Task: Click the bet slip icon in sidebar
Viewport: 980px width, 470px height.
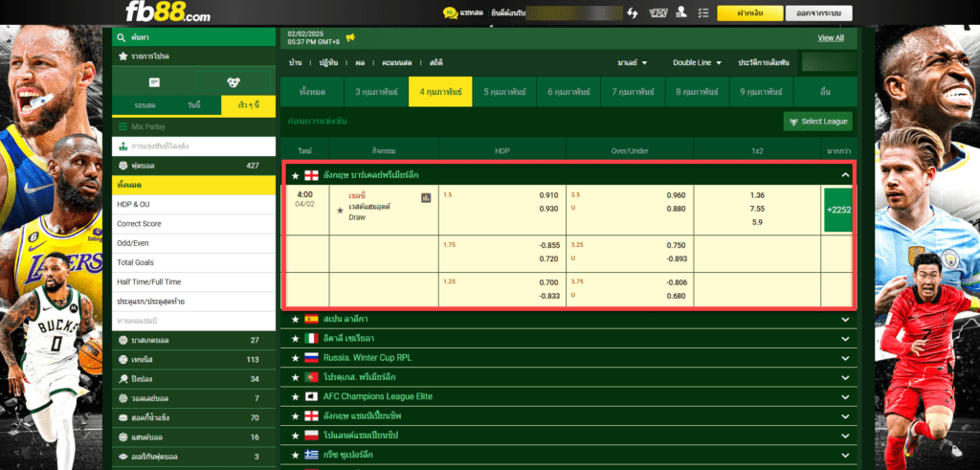Action: (x=154, y=82)
